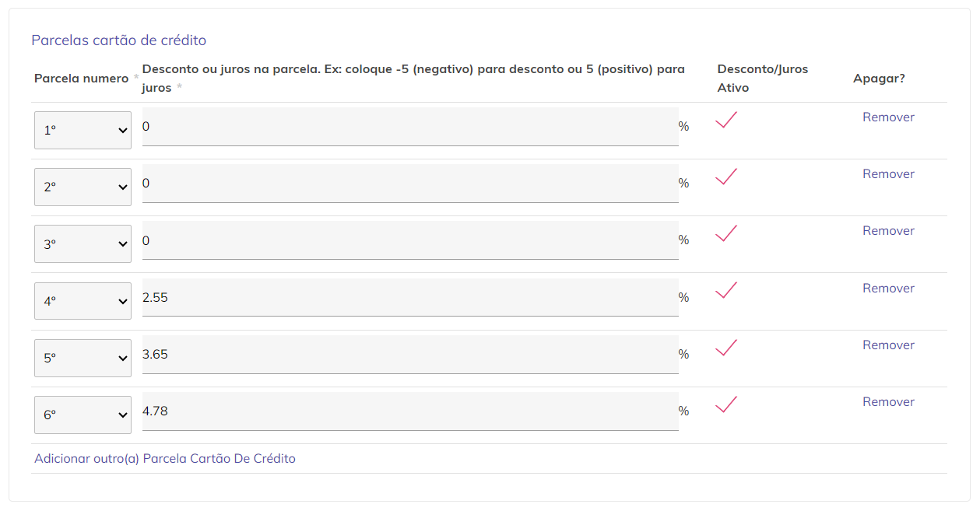
Task: Open the 3º installment number selector
Action: pyautogui.click(x=83, y=244)
